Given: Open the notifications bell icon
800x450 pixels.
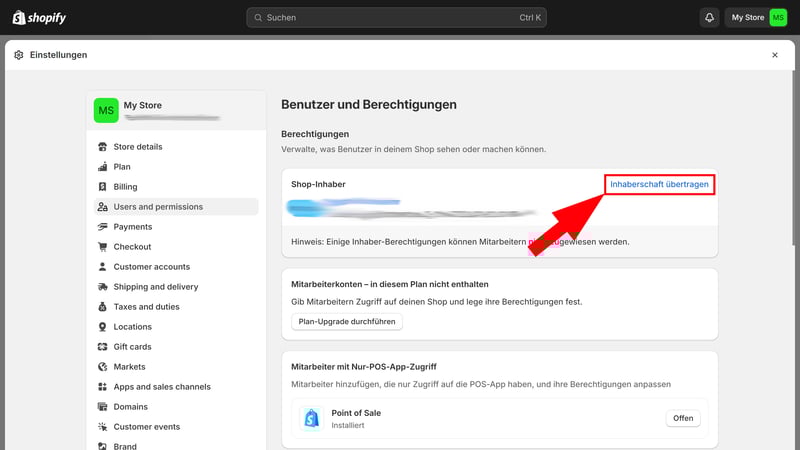Looking at the screenshot, I should click(x=709, y=17).
